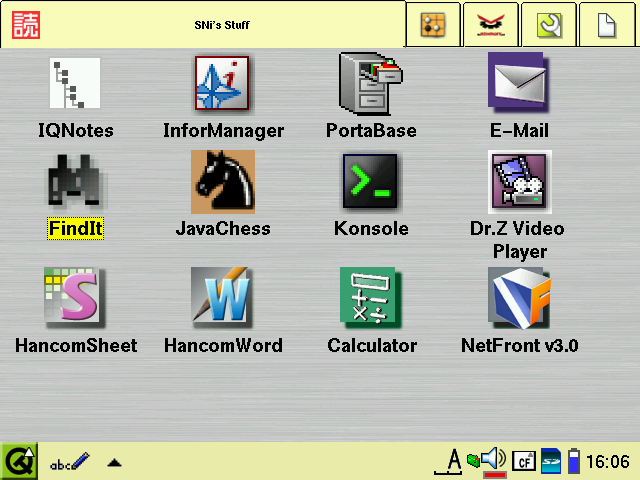Select the abc handwriting input method
The image size is (640, 480).
pyautogui.click(x=69, y=462)
